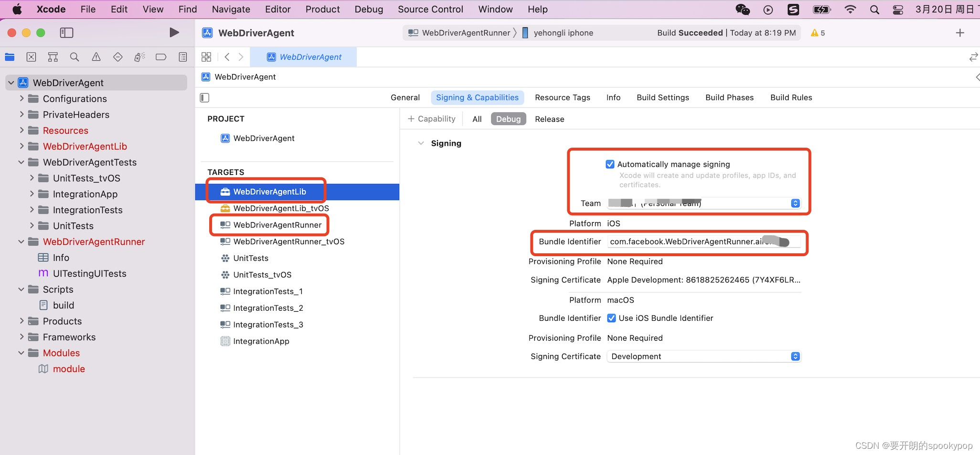This screenshot has height=455, width=980.
Task: Open the test navigator diamond icon
Action: [117, 57]
